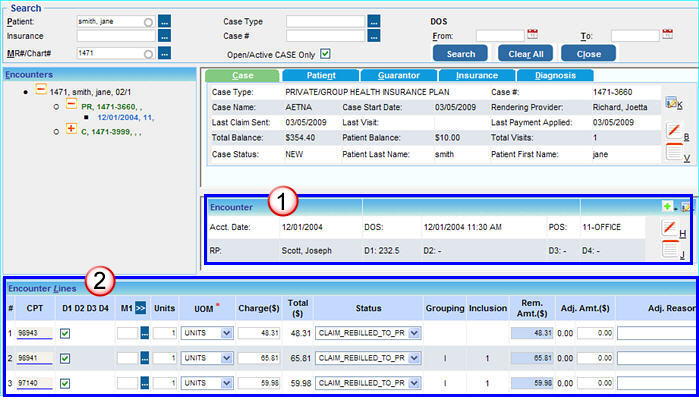Open the DOS To calendar picker

click(667, 35)
